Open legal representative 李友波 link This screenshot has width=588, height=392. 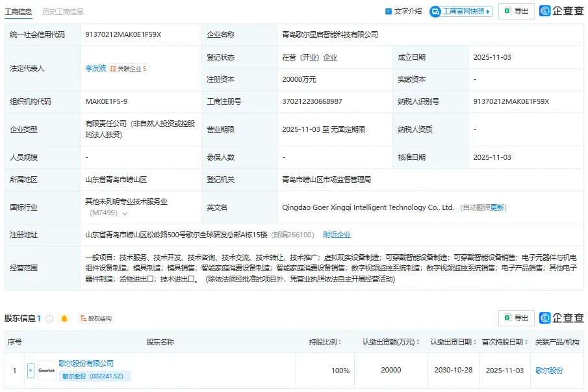point(96,68)
